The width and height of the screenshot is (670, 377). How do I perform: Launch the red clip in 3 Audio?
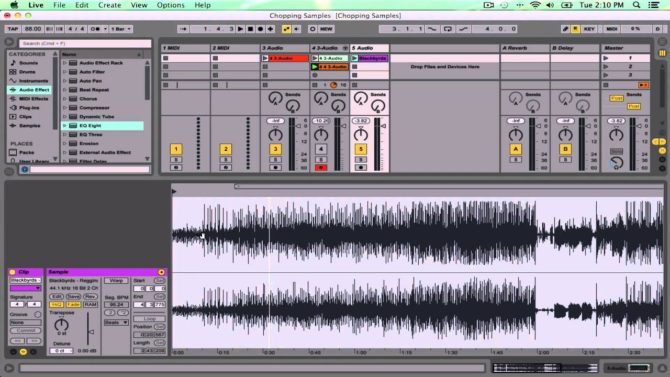[x=265, y=58]
